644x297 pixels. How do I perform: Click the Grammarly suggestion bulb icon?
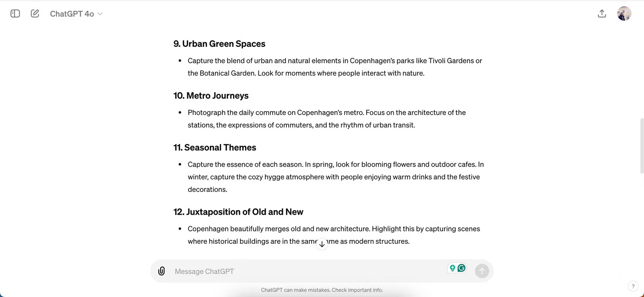tap(452, 268)
